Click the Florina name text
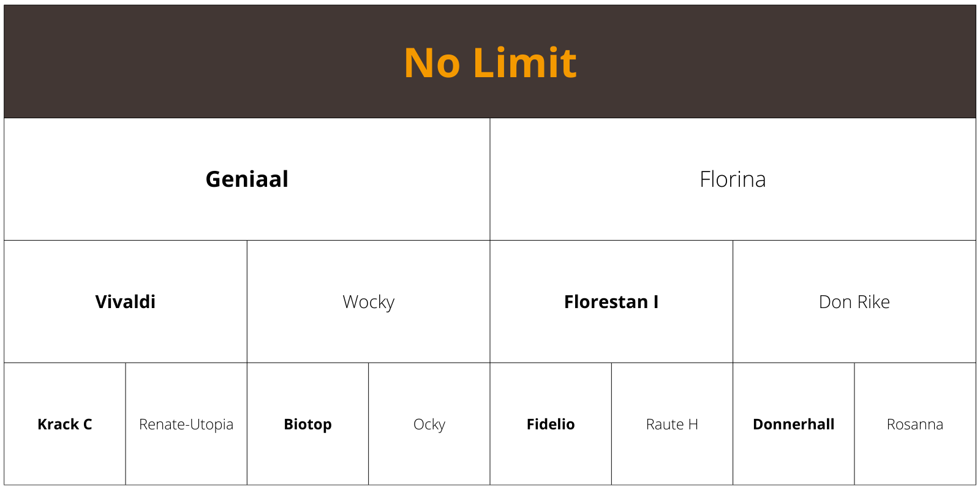Screen dimensions: 980x490 (x=733, y=179)
